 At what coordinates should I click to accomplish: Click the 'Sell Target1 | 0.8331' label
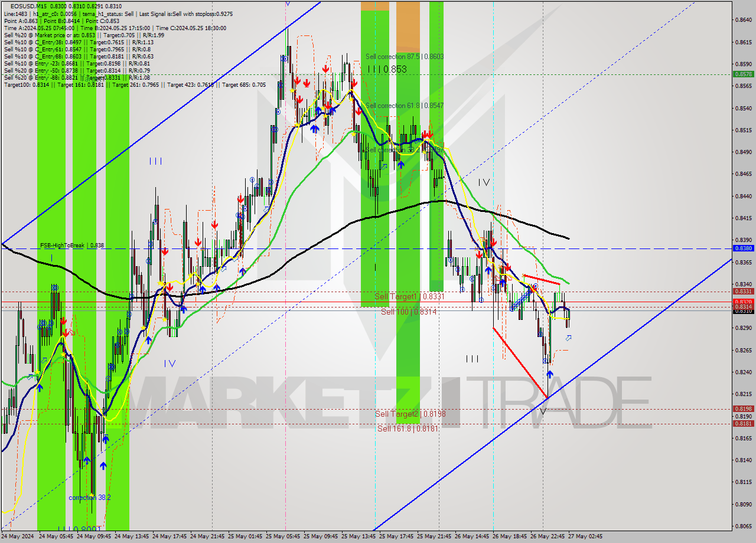(409, 296)
